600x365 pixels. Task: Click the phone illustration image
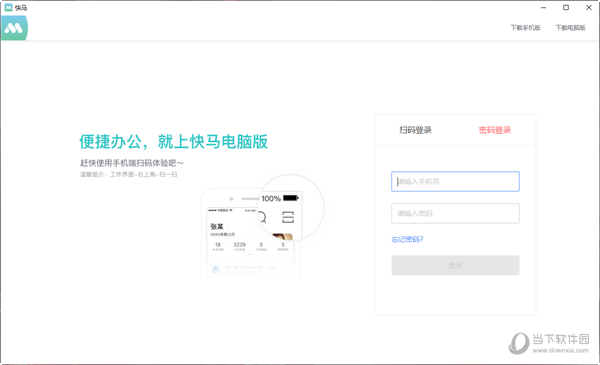point(262,227)
